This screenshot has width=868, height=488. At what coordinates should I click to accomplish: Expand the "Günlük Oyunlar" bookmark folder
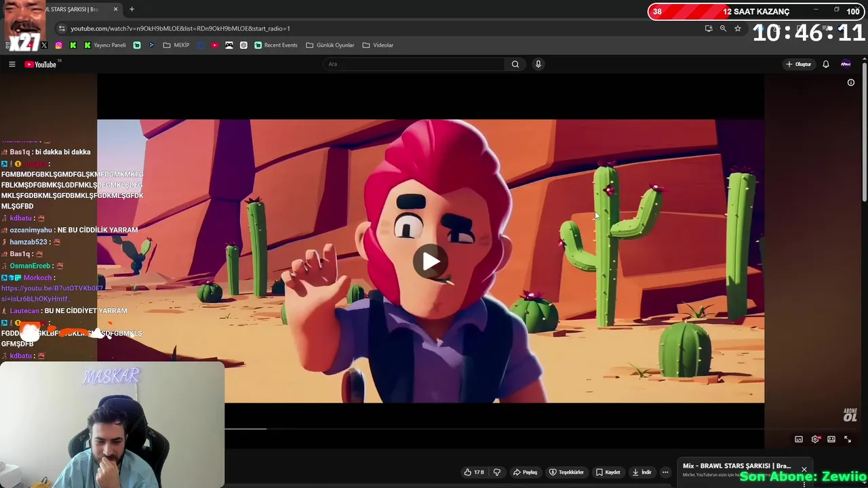tap(330, 45)
